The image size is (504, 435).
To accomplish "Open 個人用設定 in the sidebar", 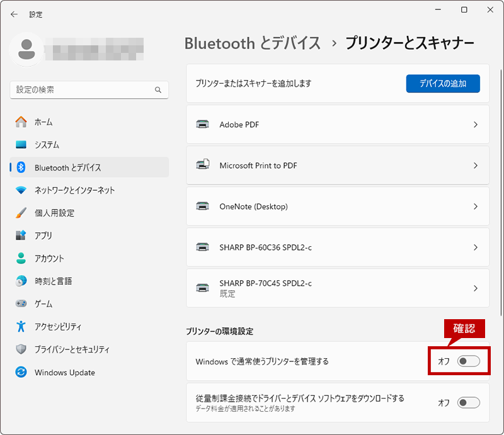I will [x=54, y=213].
